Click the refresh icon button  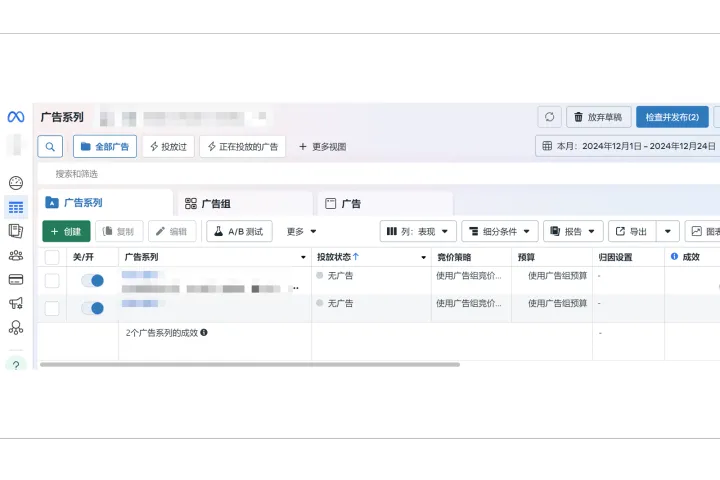(549, 117)
